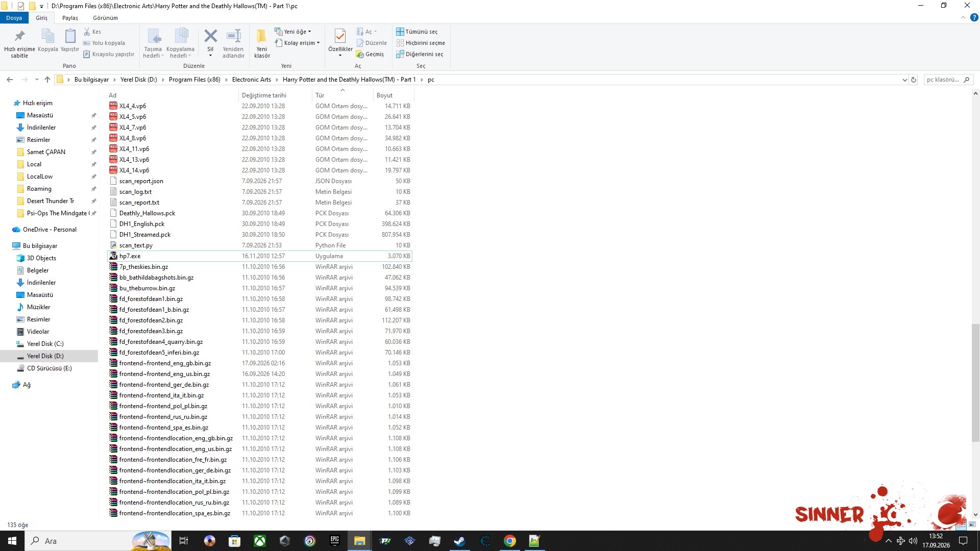Click Hiçbirini seçme to clear the selection
980x551 pixels.
pyautogui.click(x=421, y=43)
